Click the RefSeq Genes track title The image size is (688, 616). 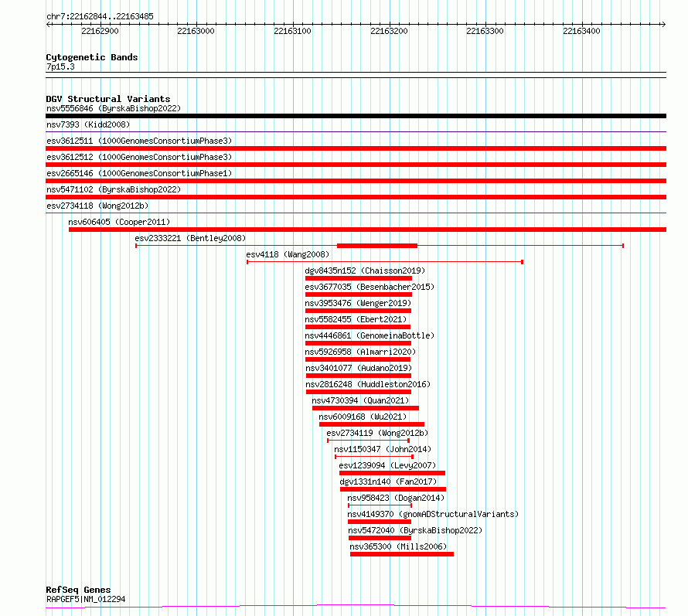(78, 590)
